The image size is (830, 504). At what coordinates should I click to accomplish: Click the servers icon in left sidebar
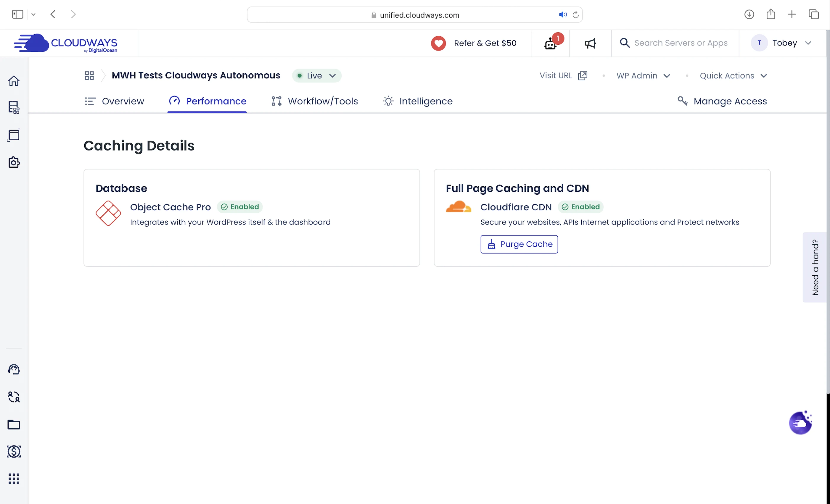pos(14,107)
